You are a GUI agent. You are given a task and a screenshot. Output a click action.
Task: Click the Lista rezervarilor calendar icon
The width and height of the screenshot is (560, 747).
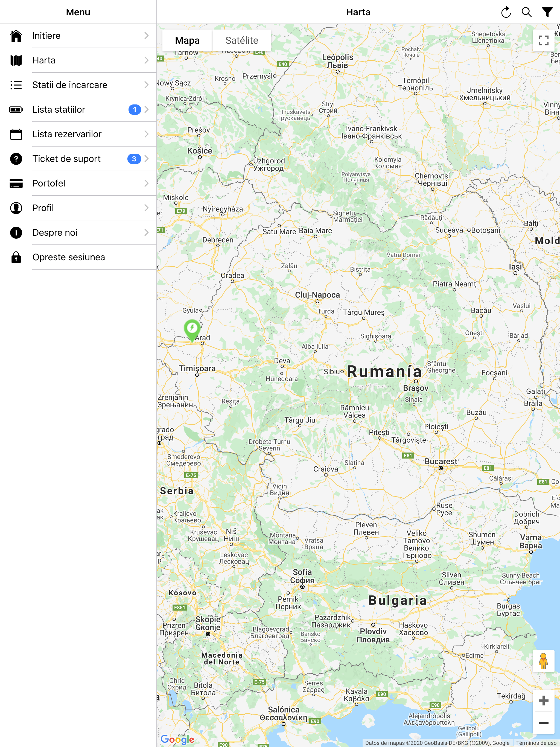tap(16, 134)
